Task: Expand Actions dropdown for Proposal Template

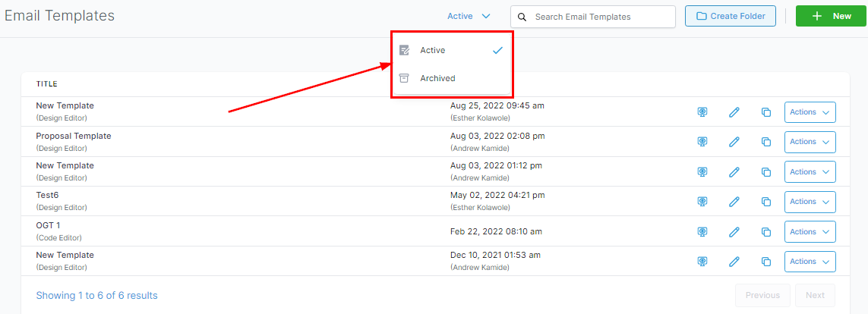Action: [x=810, y=142]
